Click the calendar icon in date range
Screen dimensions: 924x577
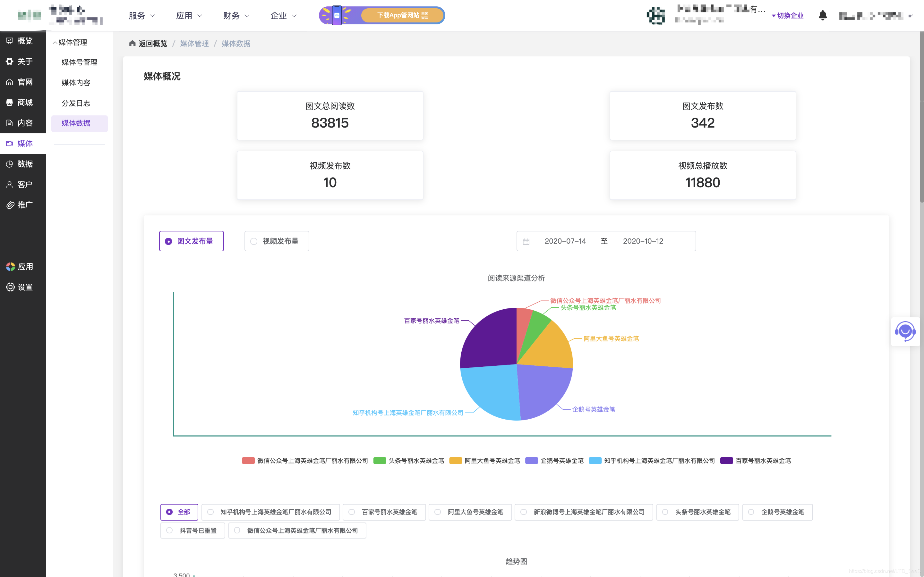(x=526, y=241)
